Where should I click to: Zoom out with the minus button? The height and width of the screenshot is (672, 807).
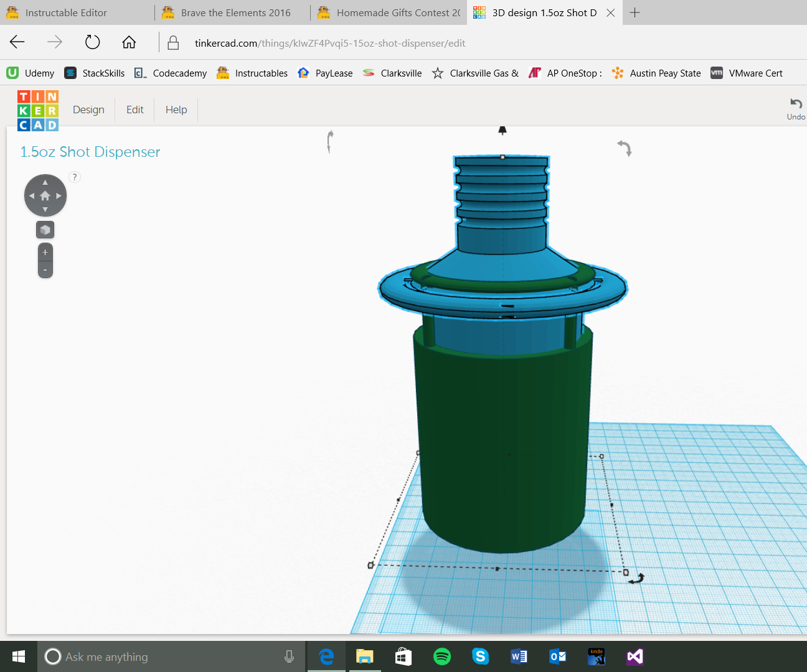click(x=45, y=269)
